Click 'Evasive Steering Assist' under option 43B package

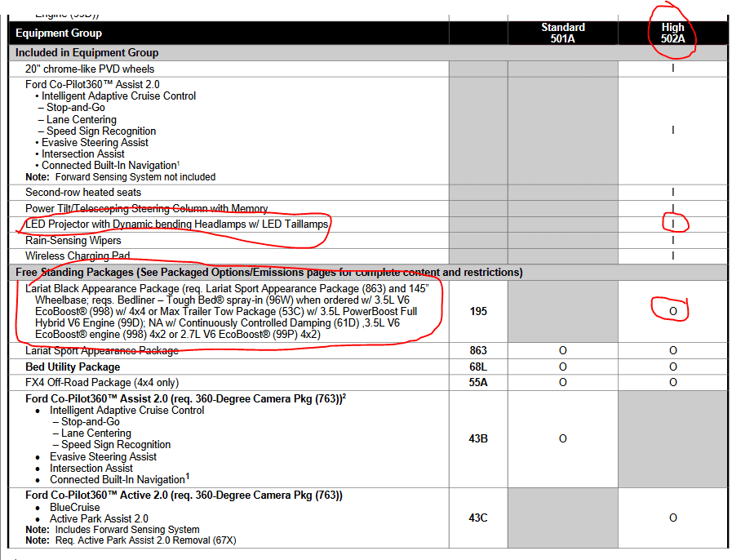click(x=103, y=457)
